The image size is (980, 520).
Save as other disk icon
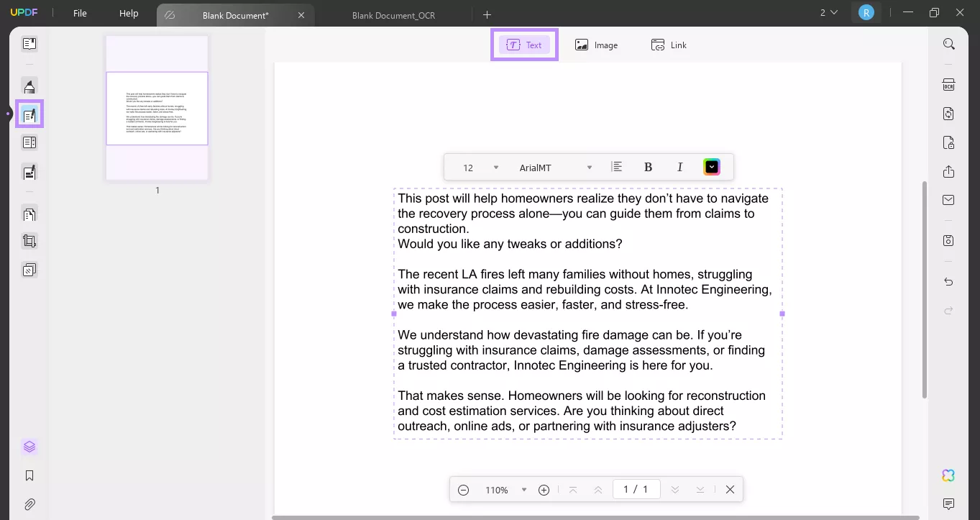tap(949, 240)
